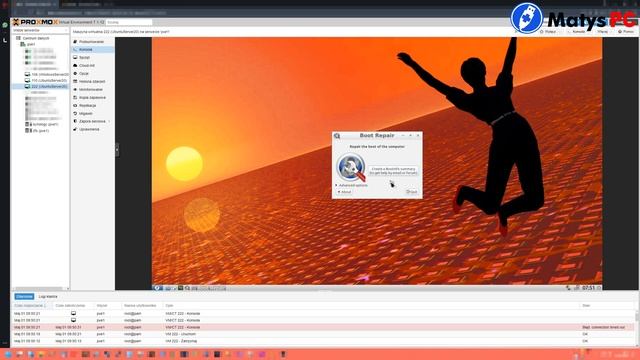This screenshot has height=360, width=640.
Task: Collapse the VM side menu with panel handle
Action: click(117, 150)
